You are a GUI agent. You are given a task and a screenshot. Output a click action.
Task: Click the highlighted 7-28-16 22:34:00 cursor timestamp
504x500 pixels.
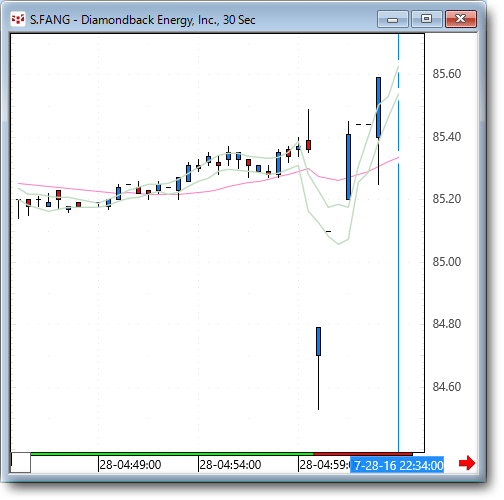coord(397,465)
